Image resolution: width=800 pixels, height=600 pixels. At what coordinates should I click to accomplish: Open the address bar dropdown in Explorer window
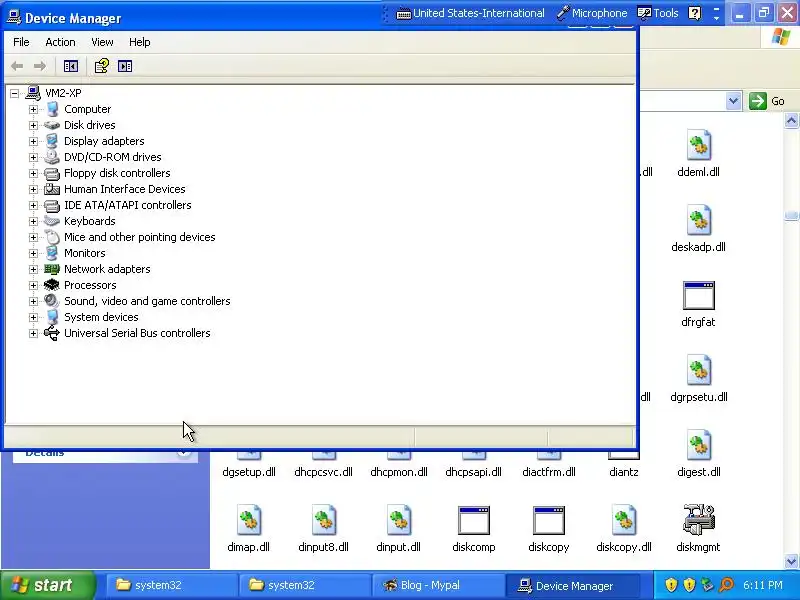tap(733, 101)
